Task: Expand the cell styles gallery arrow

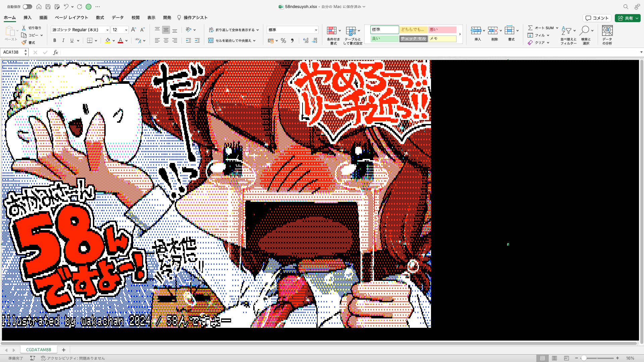Action: (x=460, y=34)
